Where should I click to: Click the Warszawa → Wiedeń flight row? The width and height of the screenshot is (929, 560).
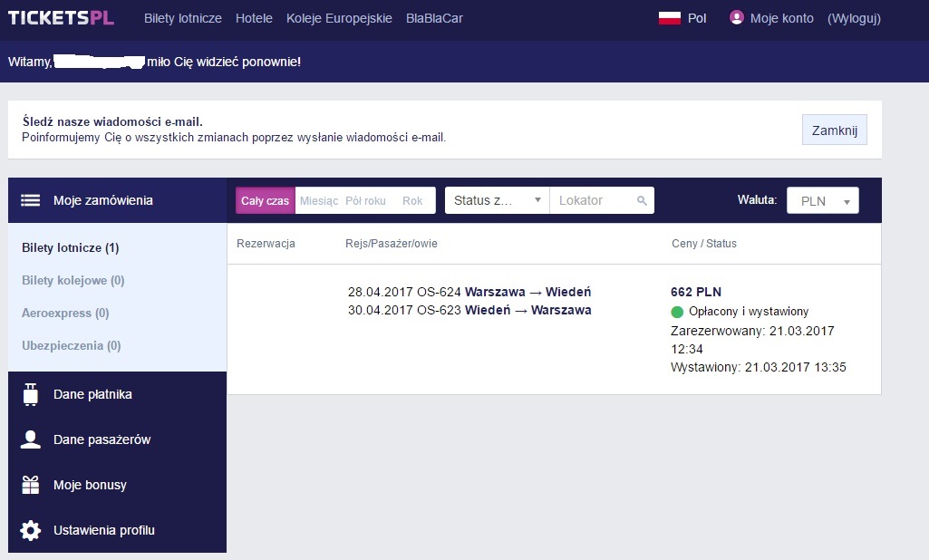469,292
